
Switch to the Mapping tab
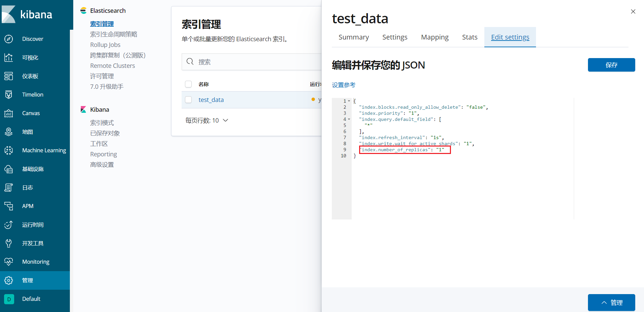pos(435,37)
